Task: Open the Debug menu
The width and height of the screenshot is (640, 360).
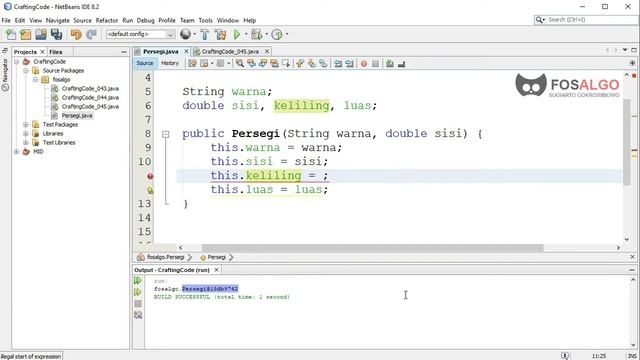Action: coord(145,20)
